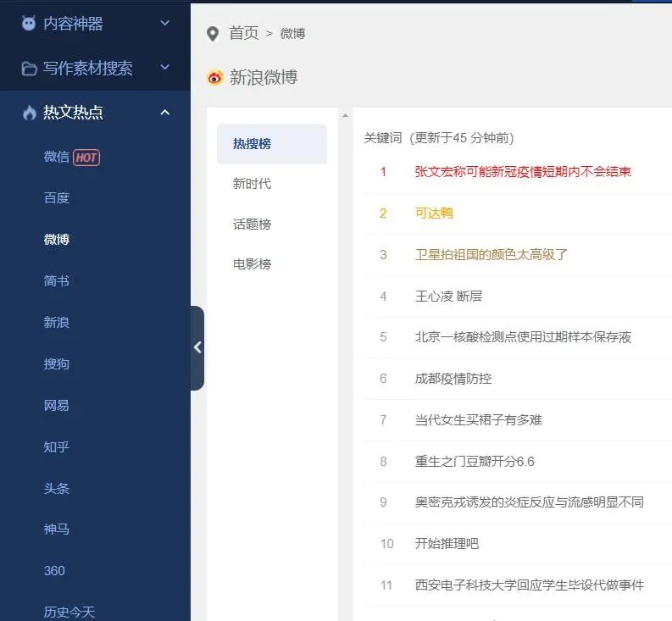Viewport: 672px width, 621px height.
Task: Click the 新浪微博 page title
Action: [x=264, y=78]
